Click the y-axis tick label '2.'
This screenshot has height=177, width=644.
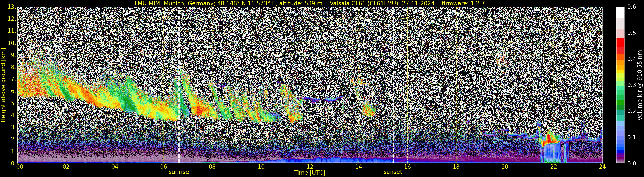(13, 139)
